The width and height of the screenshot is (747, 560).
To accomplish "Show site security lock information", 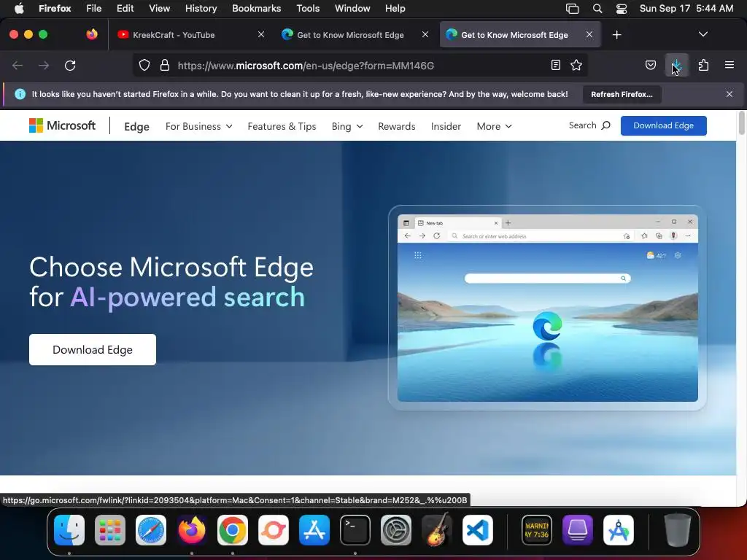I will (165, 65).
